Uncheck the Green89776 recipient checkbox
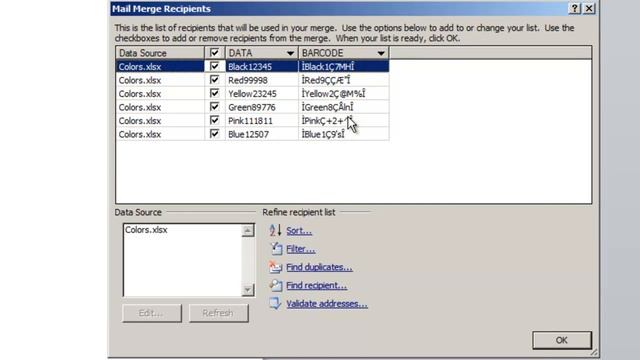Image resolution: width=640 pixels, height=360 pixels. (214, 107)
